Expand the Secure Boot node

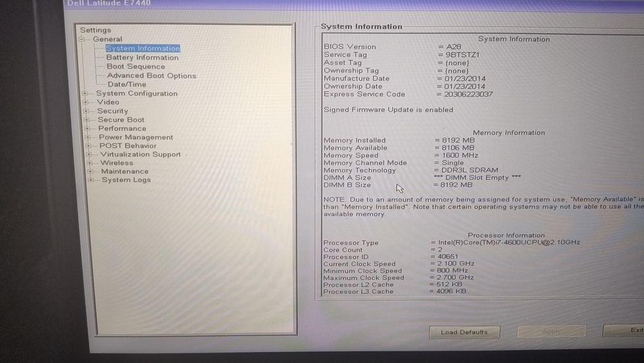(x=86, y=120)
